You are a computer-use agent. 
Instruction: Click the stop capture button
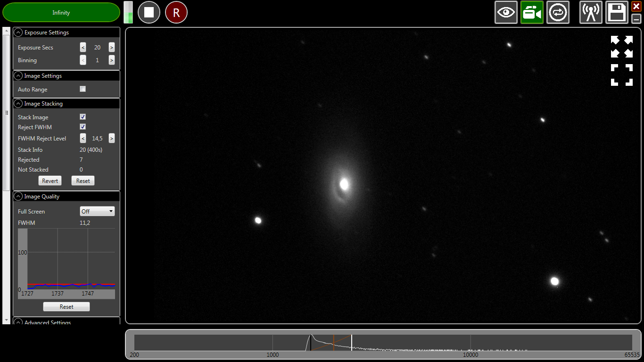149,12
